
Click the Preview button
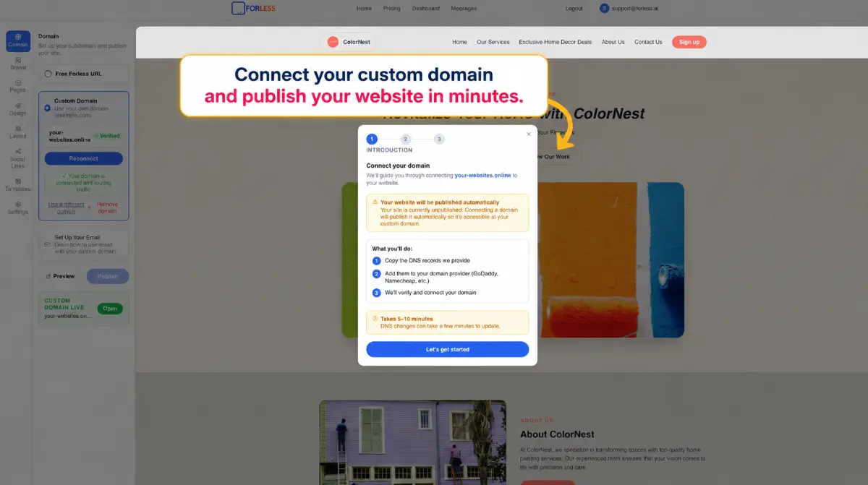(60, 276)
